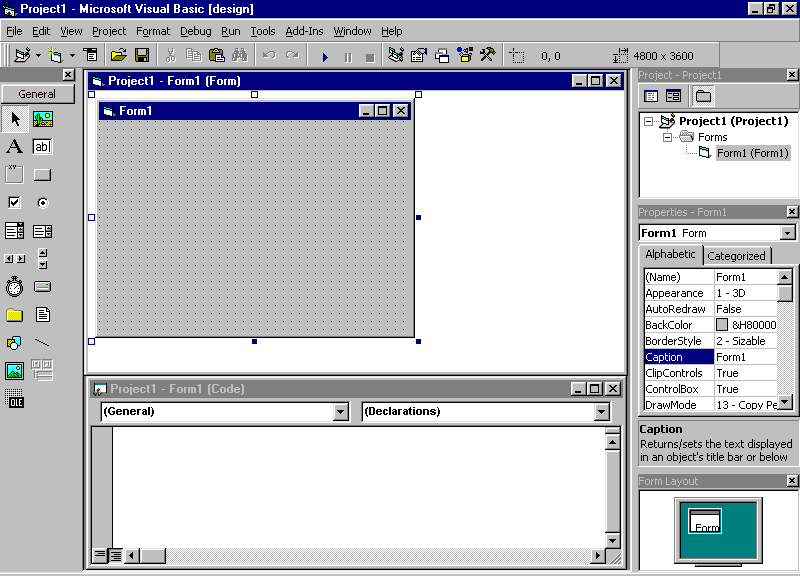Screen dimensions: 800x576
Task: Select Form1 (Form1) in project tree
Action: point(753,153)
